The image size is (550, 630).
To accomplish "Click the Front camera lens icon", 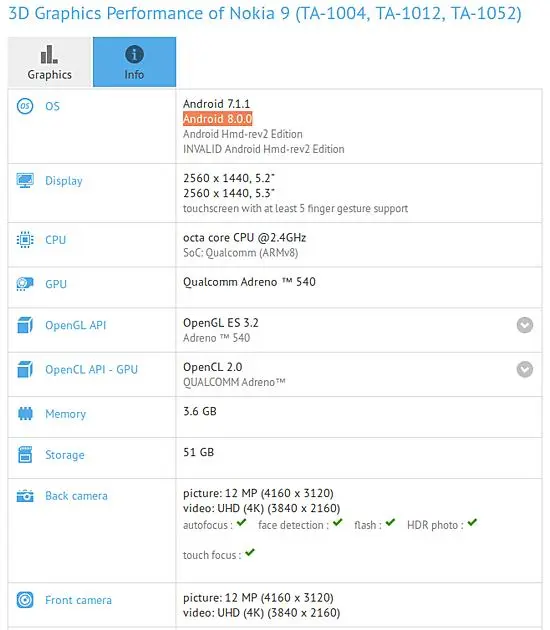I will 25,600.
